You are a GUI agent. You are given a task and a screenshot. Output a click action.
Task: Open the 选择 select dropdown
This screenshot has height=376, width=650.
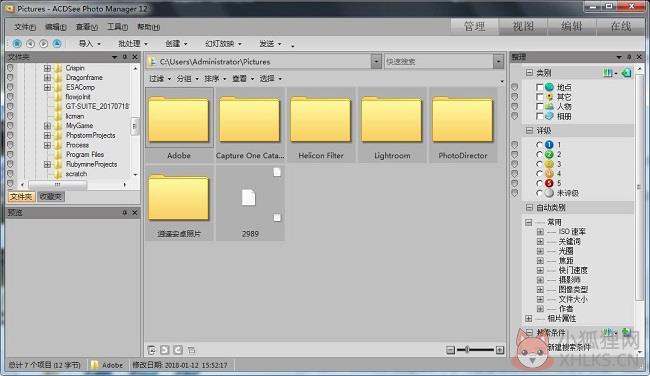click(x=271, y=78)
